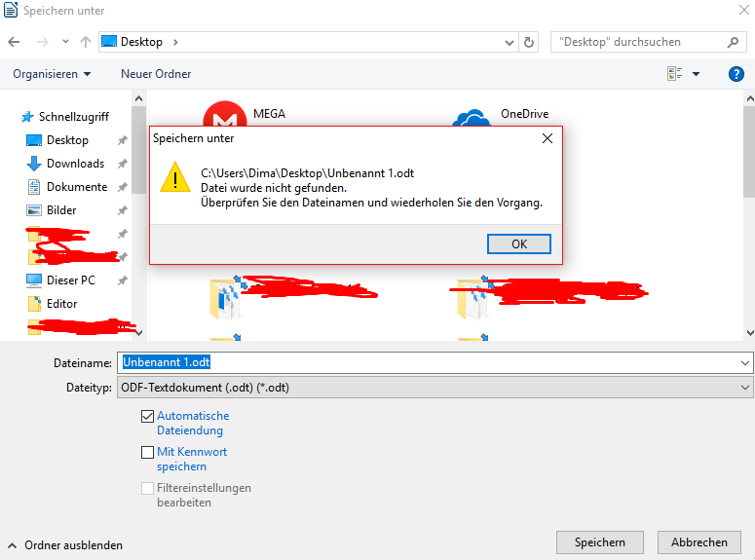Click the Automatische Dateiendung label

tap(193, 423)
